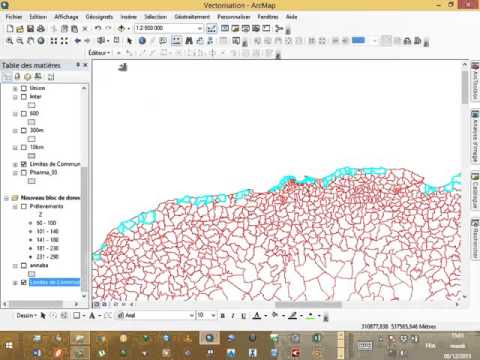Toggle the annaba layer checkbox

pyautogui.click(x=24, y=266)
